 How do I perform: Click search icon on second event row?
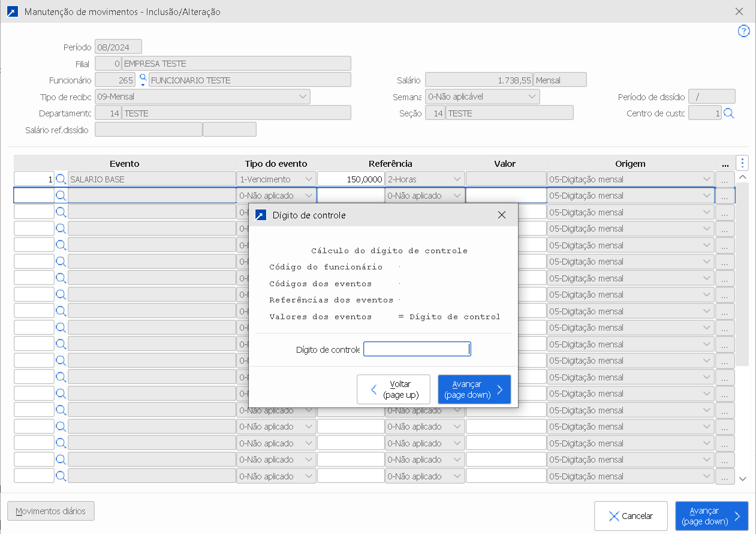pyautogui.click(x=61, y=196)
